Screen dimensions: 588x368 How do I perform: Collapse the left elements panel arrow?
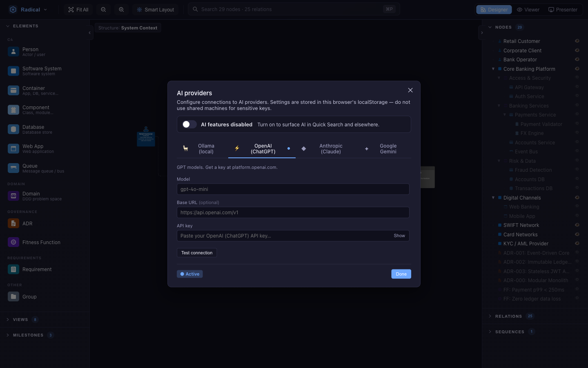coord(89,33)
